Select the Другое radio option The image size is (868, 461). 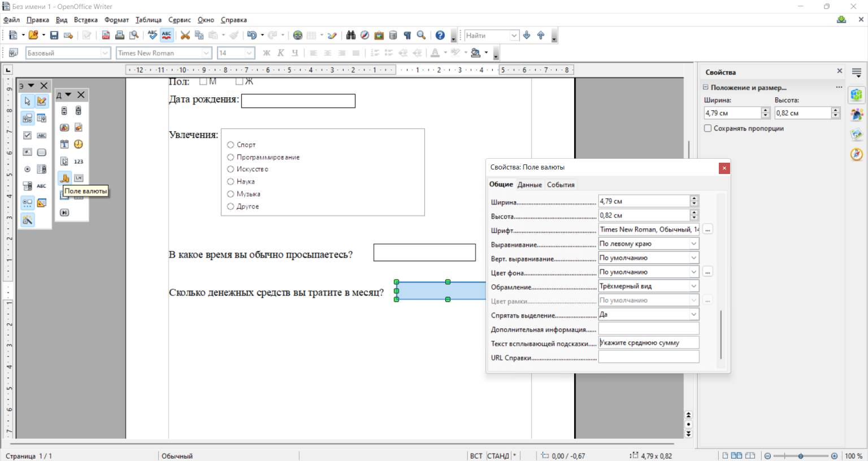click(x=231, y=207)
